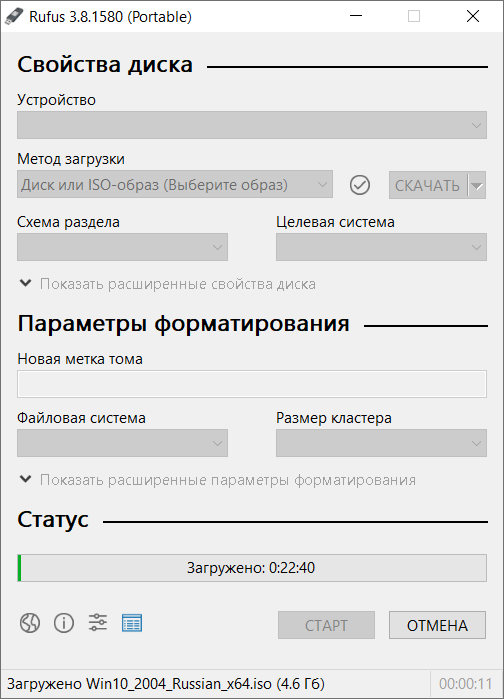Open the СКАЧАТЬ split arrow
This screenshot has width=504, height=699.
(x=477, y=185)
